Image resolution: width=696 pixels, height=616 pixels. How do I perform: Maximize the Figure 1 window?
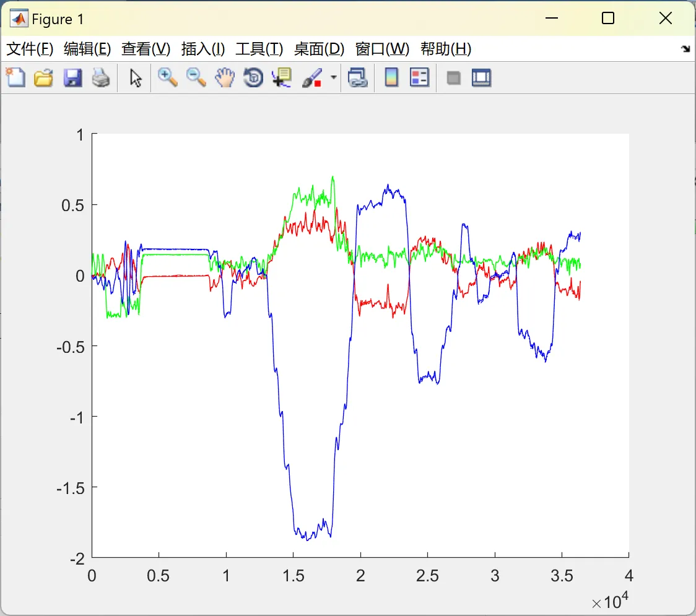607,18
